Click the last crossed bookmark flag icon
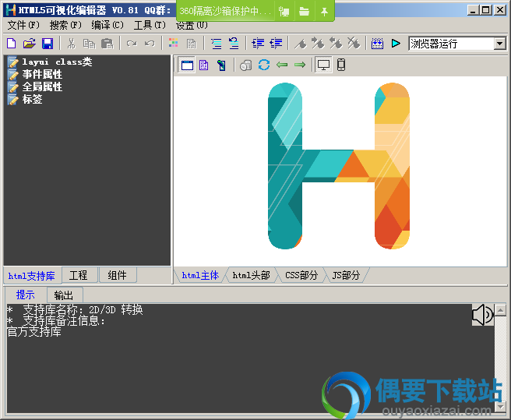Image resolution: width=511 pixels, height=420 pixels. [x=354, y=44]
